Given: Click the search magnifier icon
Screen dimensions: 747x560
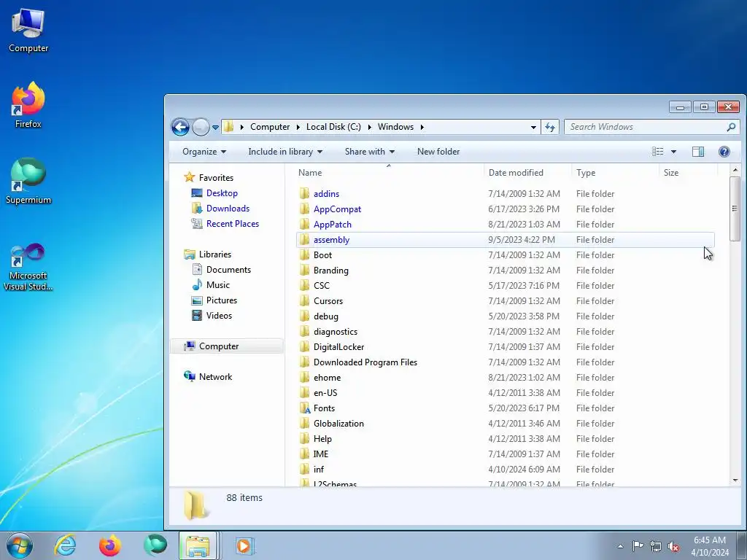Looking at the screenshot, I should 731,127.
